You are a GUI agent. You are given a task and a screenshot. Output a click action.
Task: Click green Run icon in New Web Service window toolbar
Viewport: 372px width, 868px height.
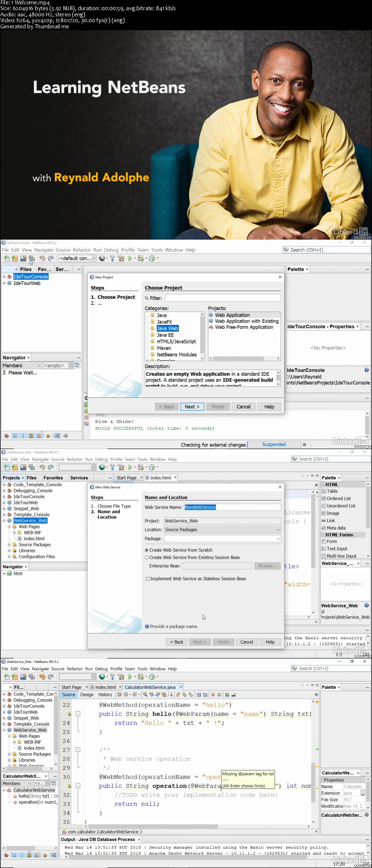pyautogui.click(x=130, y=467)
